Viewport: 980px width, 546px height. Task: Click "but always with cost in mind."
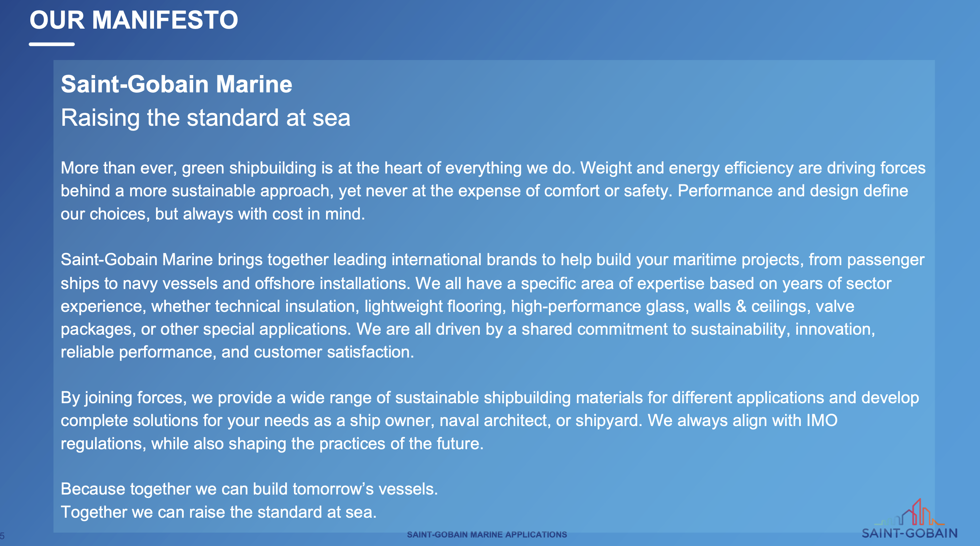(260, 214)
